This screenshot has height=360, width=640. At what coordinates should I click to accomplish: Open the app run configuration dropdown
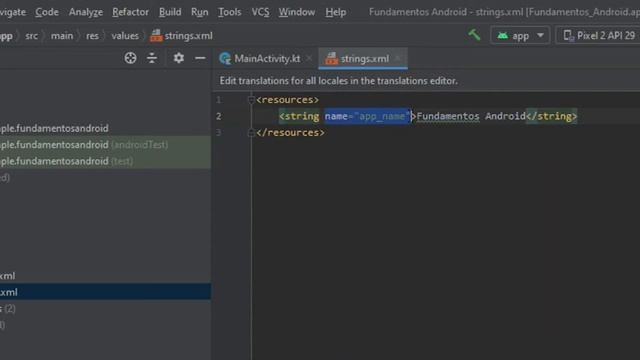pos(520,36)
